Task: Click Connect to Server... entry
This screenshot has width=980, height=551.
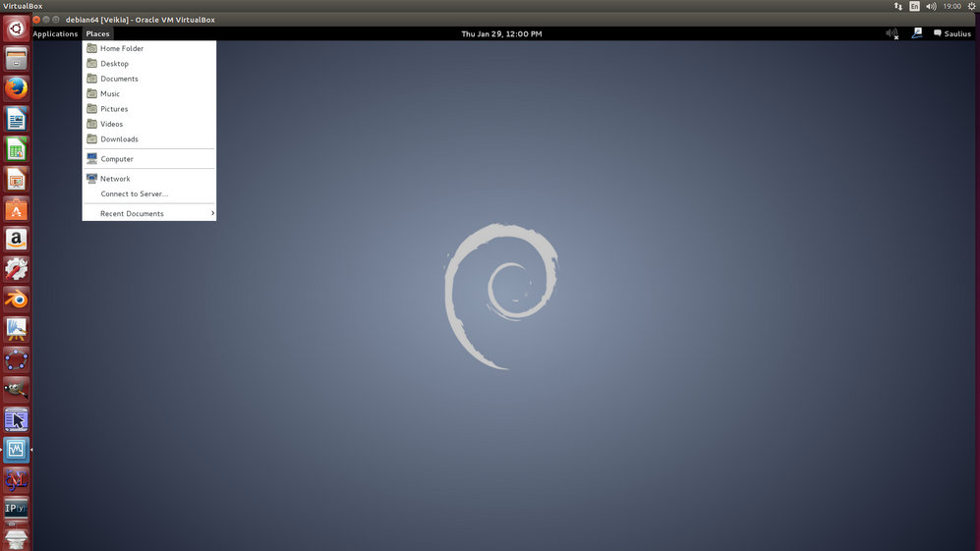Action: [134, 193]
